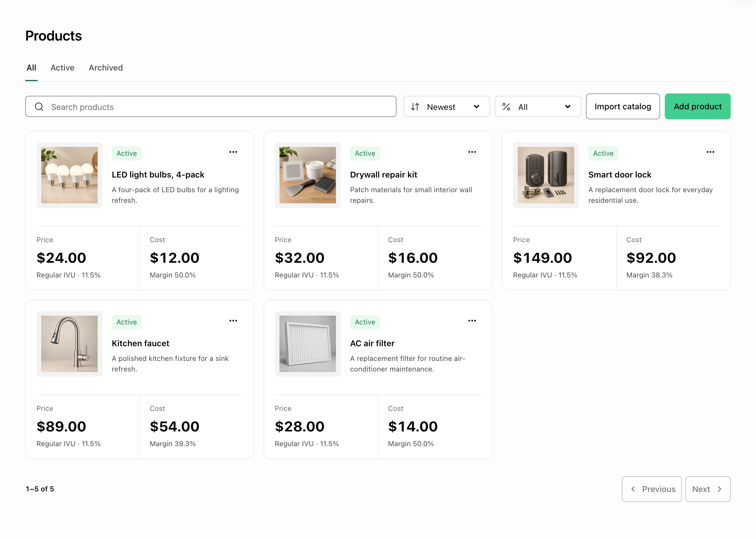Click the Margin 39.3% label
Image resolution: width=756 pixels, height=539 pixels.
click(x=172, y=444)
